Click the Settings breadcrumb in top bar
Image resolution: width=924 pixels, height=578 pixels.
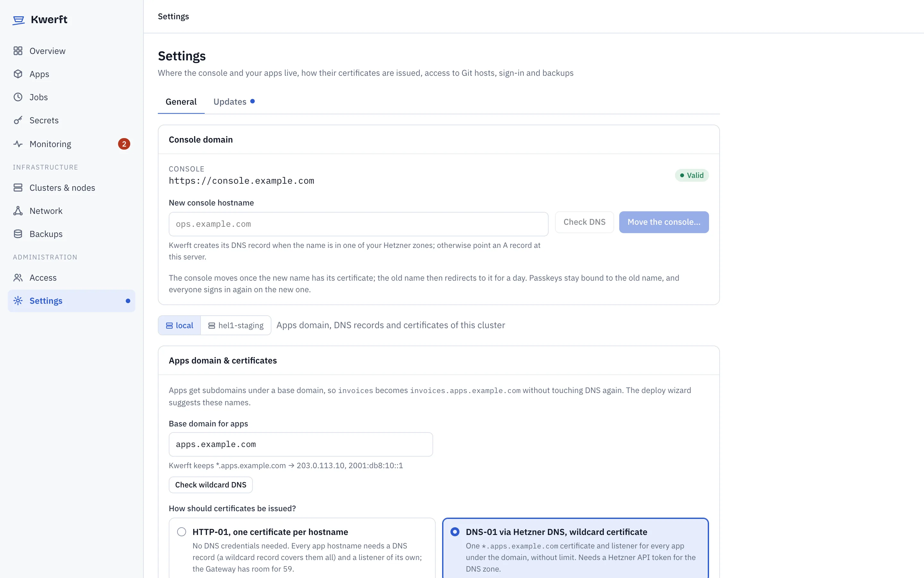pyautogui.click(x=173, y=16)
